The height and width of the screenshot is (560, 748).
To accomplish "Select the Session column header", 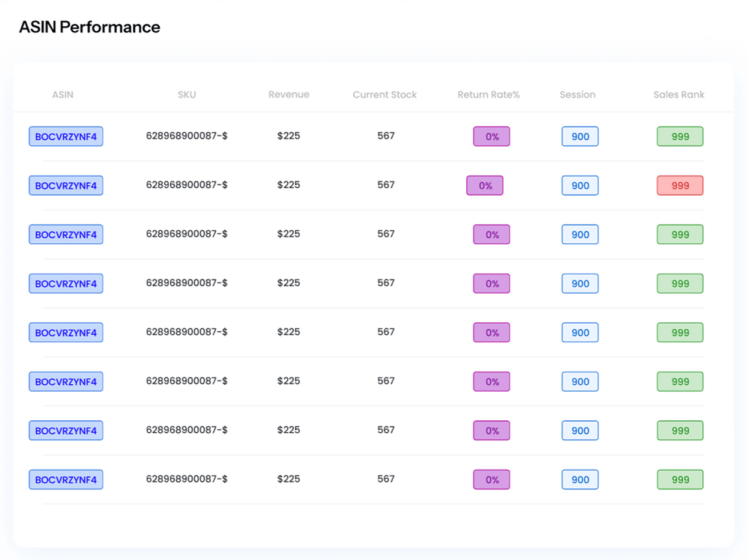I will click(577, 95).
